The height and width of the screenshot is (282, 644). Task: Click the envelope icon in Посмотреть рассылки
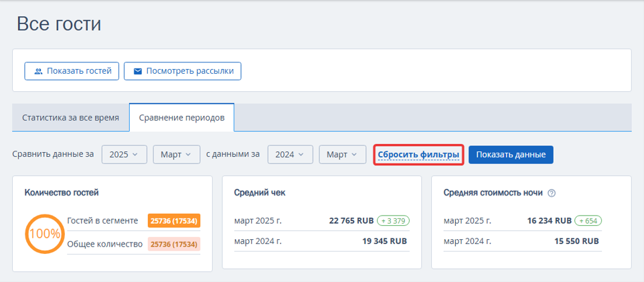click(138, 71)
